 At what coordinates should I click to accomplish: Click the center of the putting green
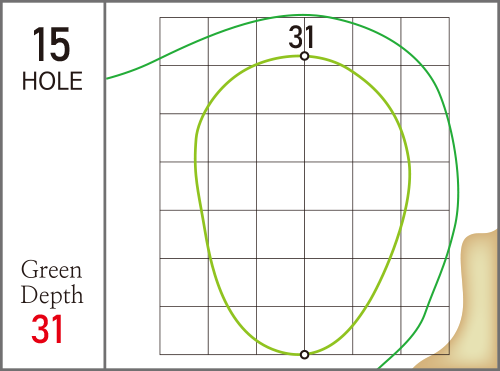(303, 205)
